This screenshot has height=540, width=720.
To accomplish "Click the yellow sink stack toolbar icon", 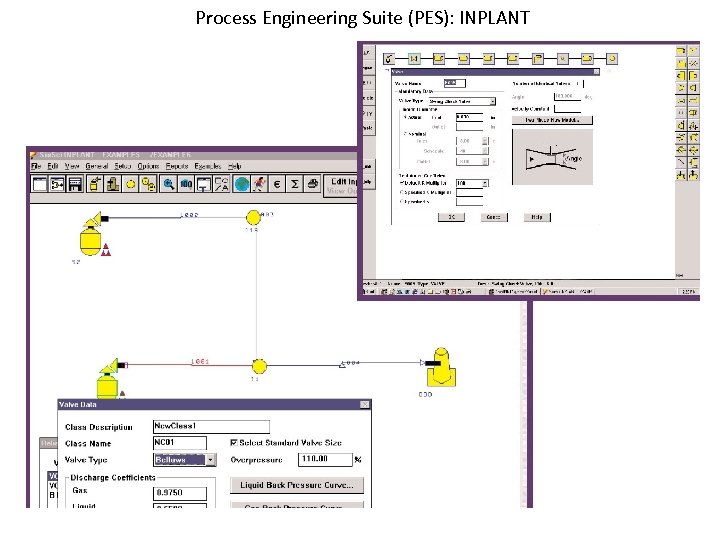I will [112, 184].
